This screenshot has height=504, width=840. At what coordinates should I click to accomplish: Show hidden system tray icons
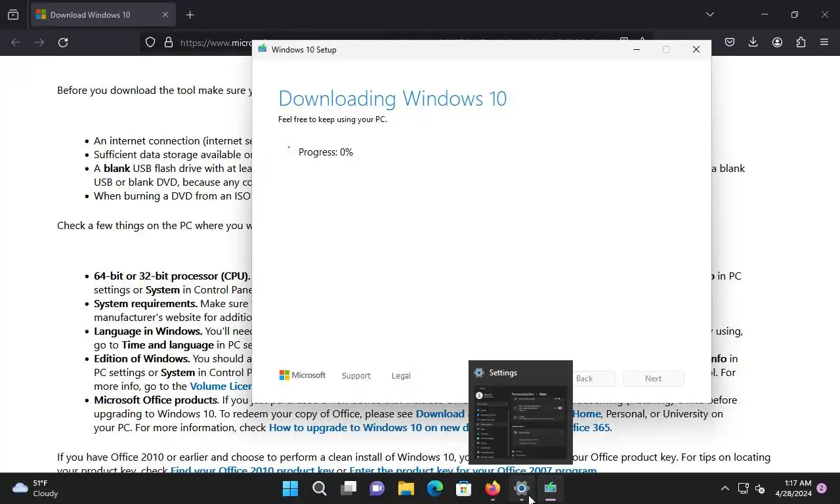pyautogui.click(x=724, y=488)
